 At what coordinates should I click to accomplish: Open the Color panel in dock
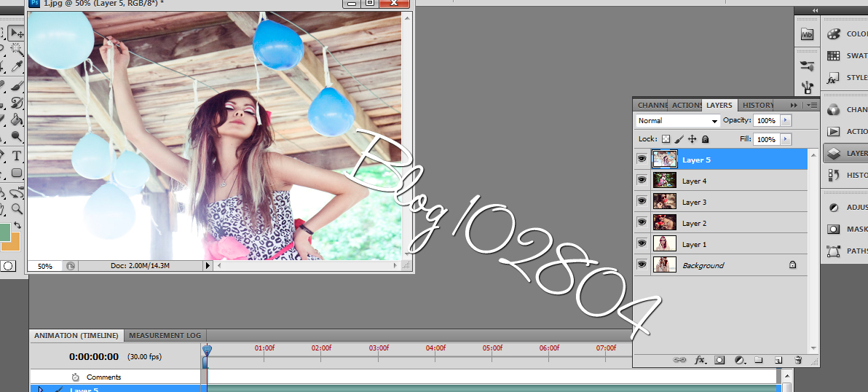pos(845,34)
